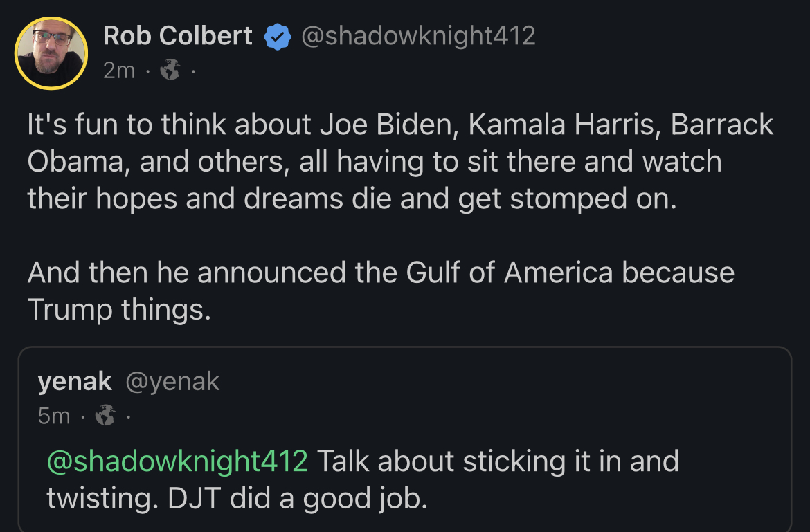The height and width of the screenshot is (532, 810).
Task: Follow the green @shadowknight412 mention
Action: 177,461
